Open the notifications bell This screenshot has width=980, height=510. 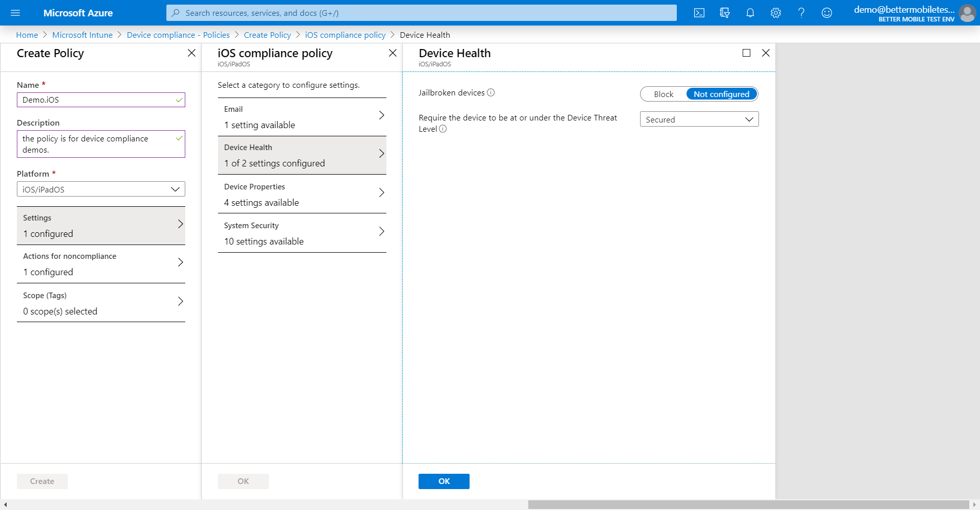750,13
